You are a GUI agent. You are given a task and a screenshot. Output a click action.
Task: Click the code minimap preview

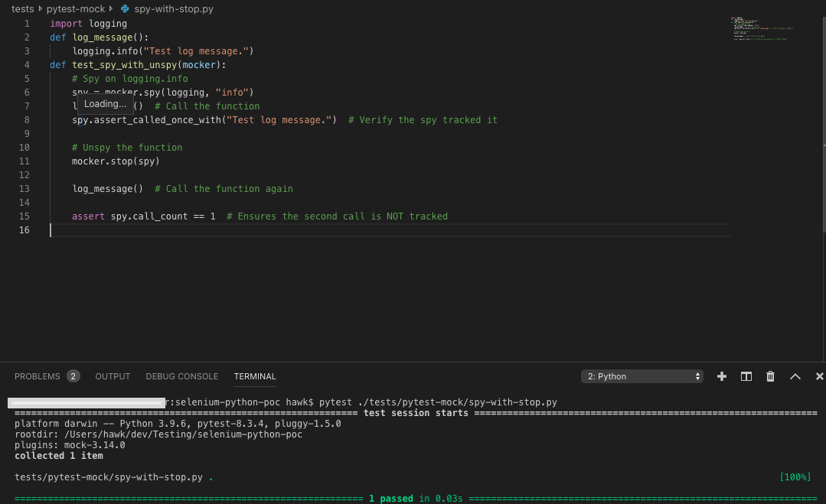tap(761, 28)
